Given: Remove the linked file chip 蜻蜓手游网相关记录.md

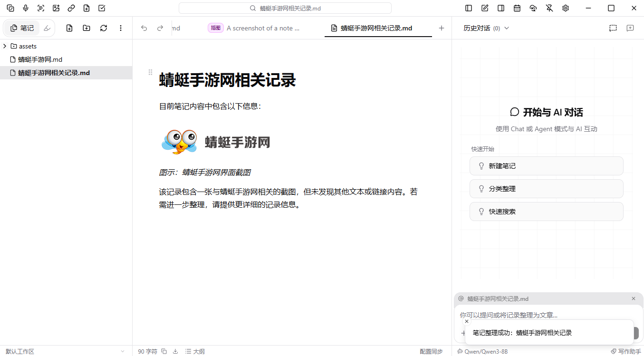Looking at the screenshot, I should pyautogui.click(x=634, y=298).
